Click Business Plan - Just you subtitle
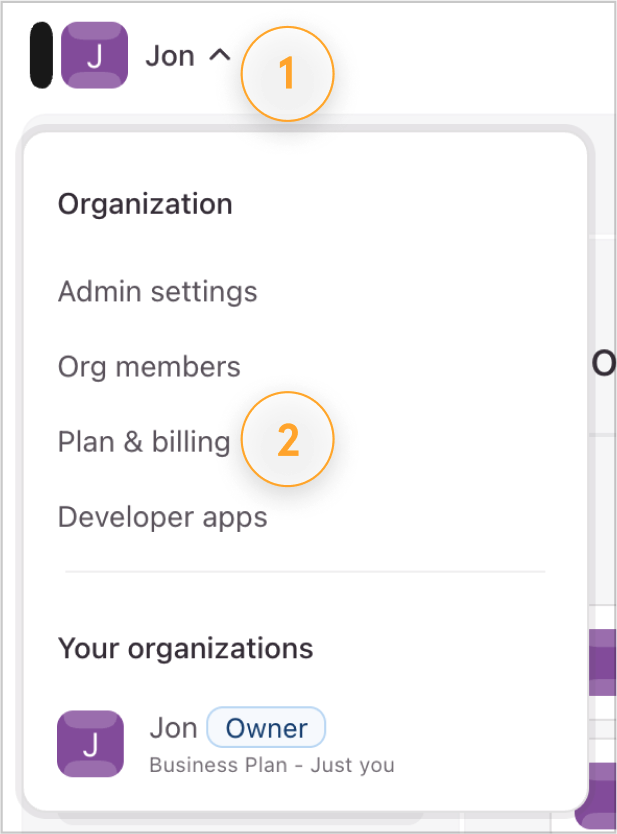Image resolution: width=617 pixels, height=834 pixels. pyautogui.click(x=272, y=765)
